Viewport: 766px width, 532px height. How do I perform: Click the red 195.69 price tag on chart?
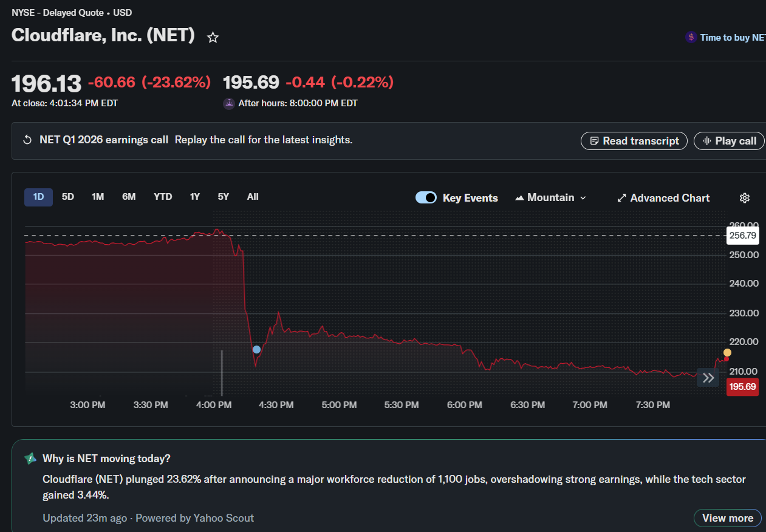tap(742, 387)
